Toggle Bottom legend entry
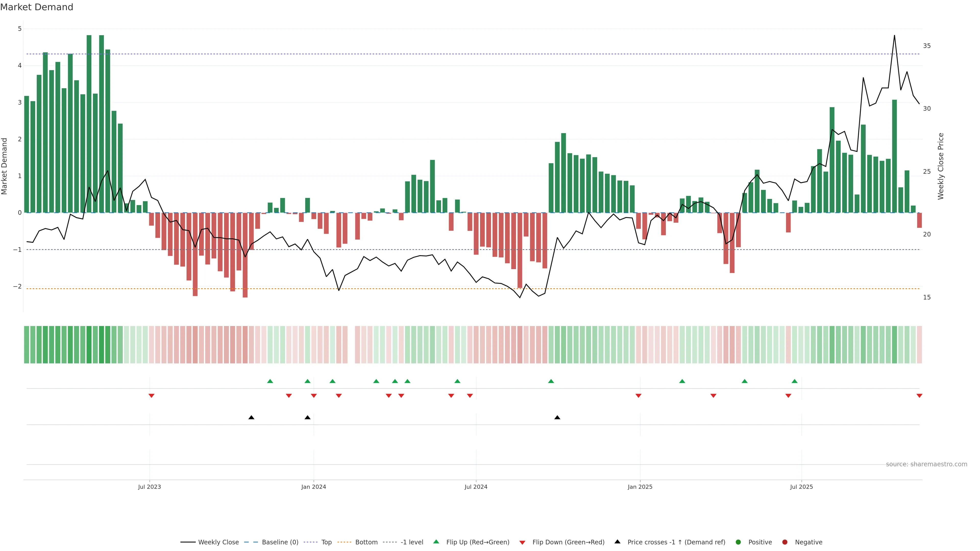 [x=366, y=542]
